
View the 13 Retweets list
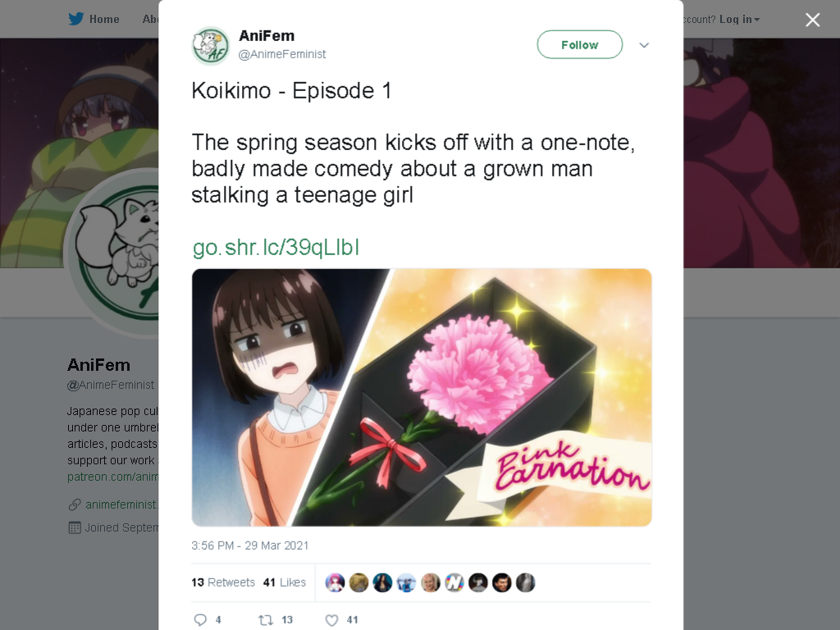(223, 582)
